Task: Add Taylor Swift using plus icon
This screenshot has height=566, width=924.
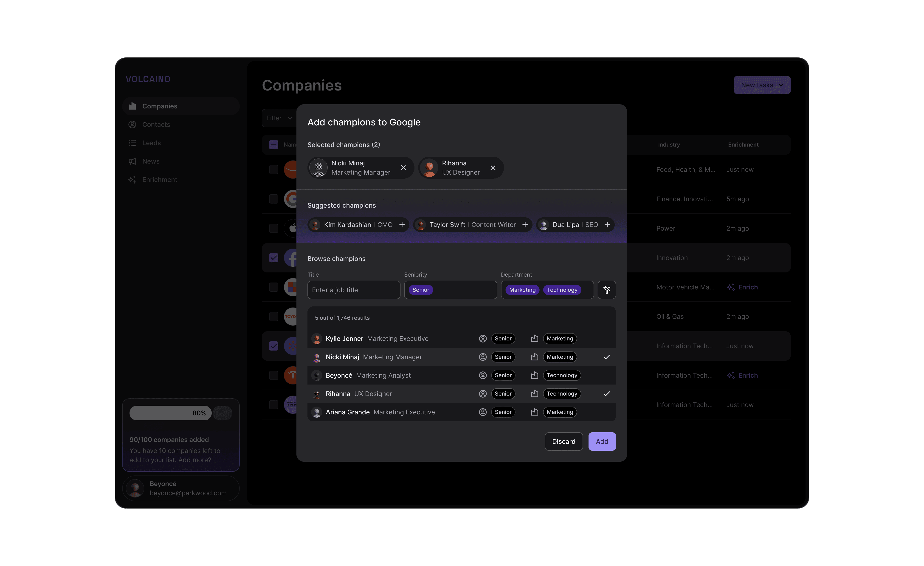Action: (x=525, y=225)
